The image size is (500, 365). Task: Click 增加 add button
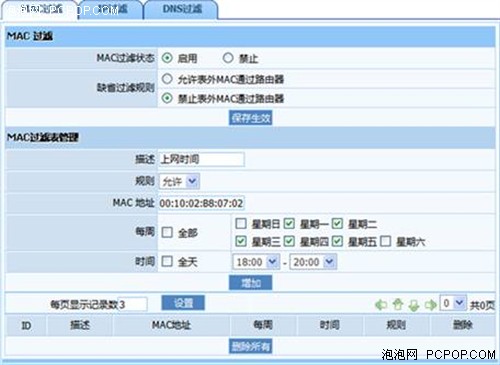(251, 283)
